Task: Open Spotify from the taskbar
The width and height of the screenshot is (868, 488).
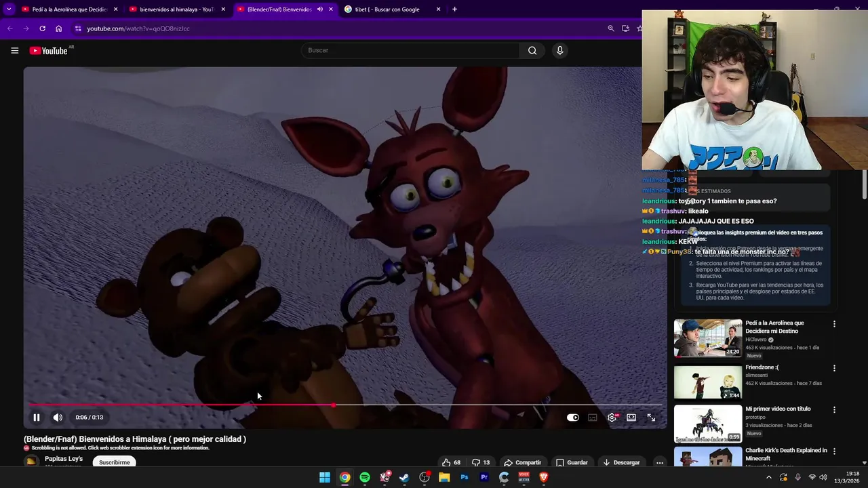Action: [365, 477]
